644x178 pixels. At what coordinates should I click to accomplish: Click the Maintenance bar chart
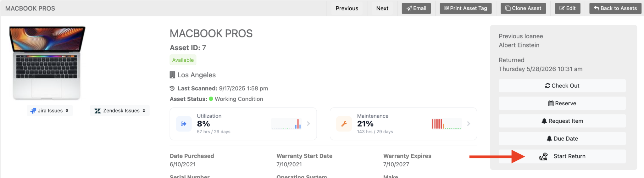click(447, 124)
